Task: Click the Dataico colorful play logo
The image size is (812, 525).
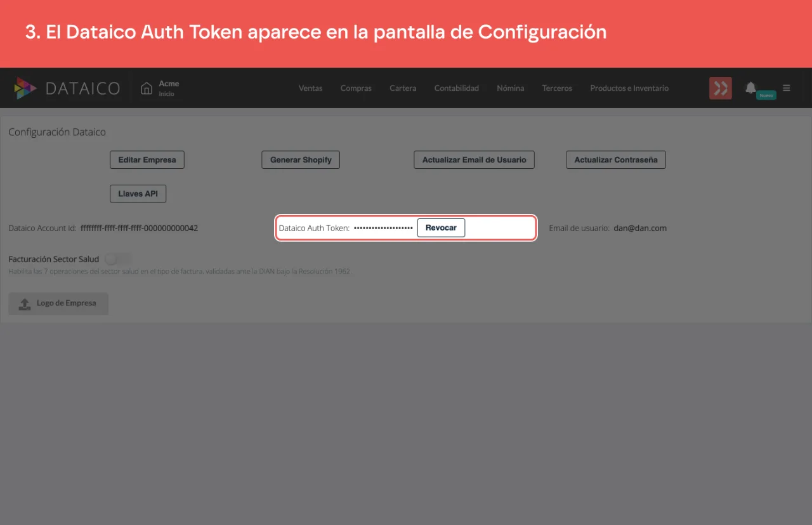Action: [25, 88]
